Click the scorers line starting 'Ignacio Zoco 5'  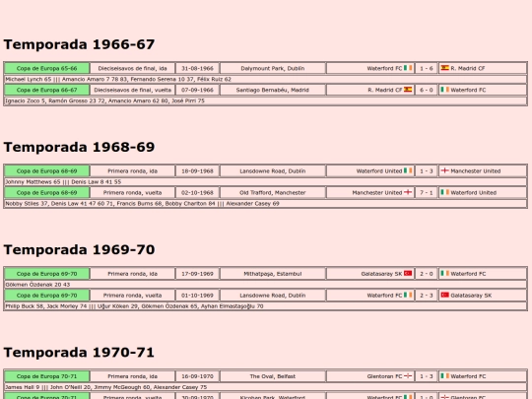point(266,100)
